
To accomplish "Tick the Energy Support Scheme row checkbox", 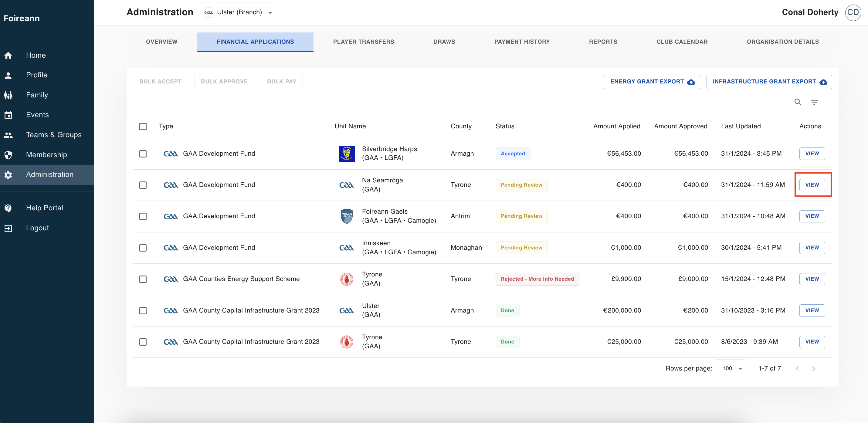I will click(143, 279).
